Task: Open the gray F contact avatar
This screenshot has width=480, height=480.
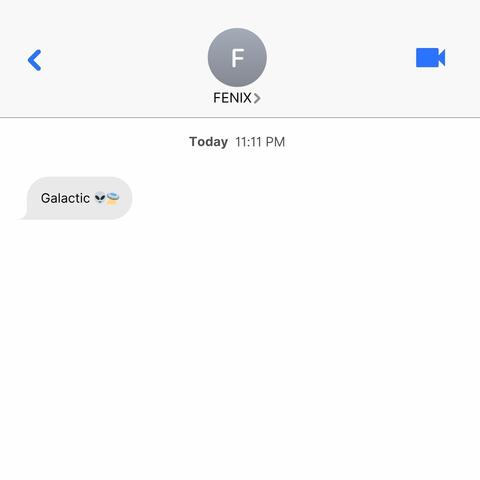Action: click(x=237, y=57)
